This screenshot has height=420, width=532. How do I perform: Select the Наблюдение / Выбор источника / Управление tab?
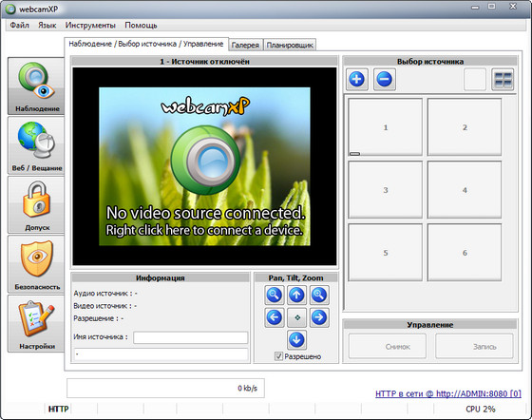coord(146,44)
